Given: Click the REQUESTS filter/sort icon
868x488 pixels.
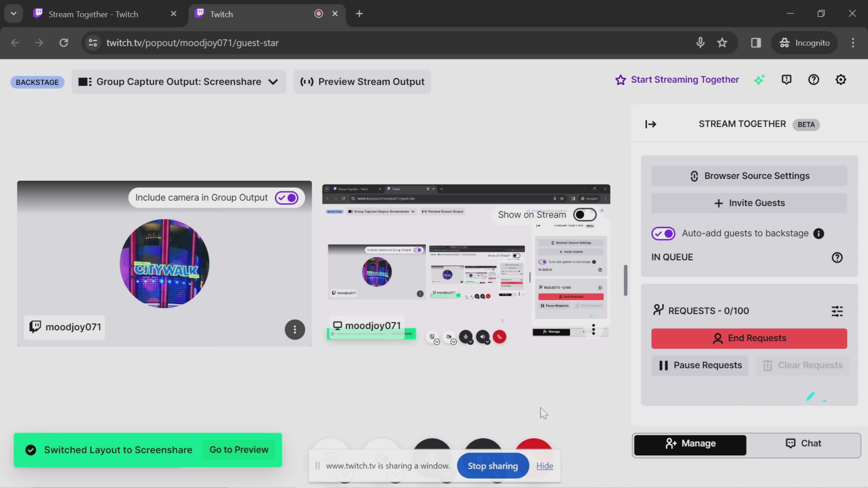Looking at the screenshot, I should point(837,310).
